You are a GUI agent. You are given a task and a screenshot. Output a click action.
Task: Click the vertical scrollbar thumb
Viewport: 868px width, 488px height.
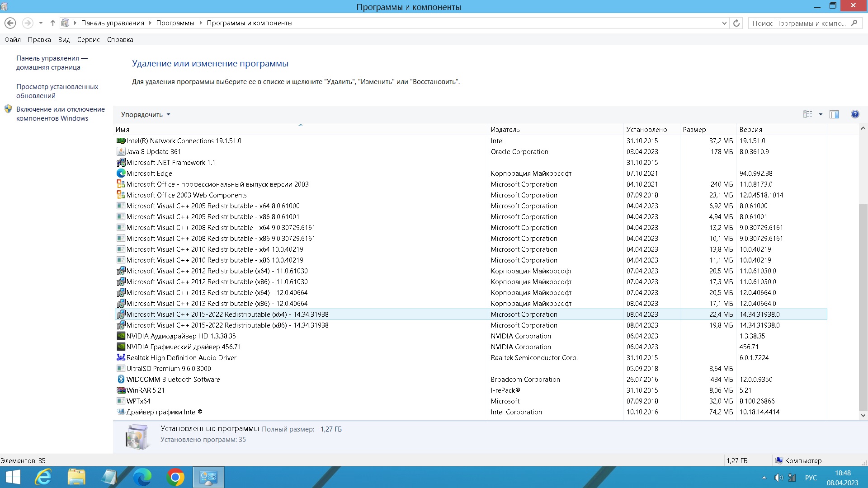(x=863, y=307)
